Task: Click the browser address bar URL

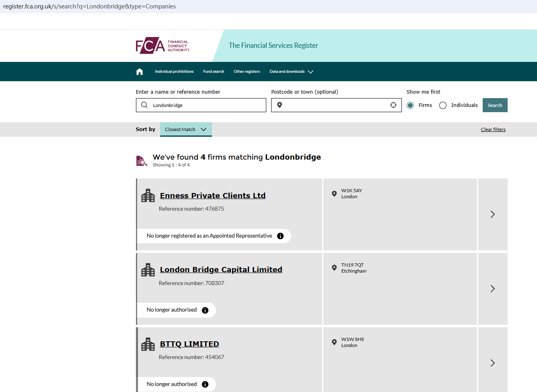Action: tap(89, 6)
